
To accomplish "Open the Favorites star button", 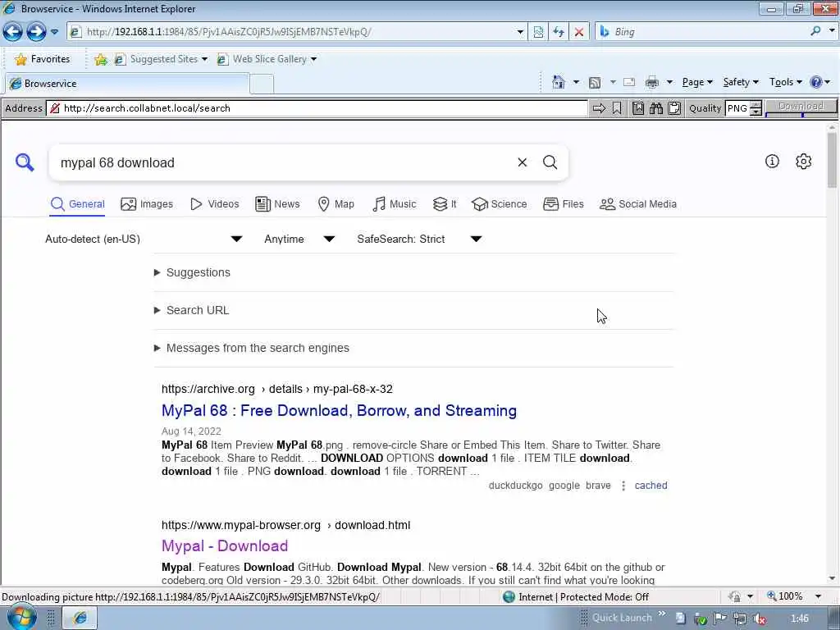I will 43,59.
